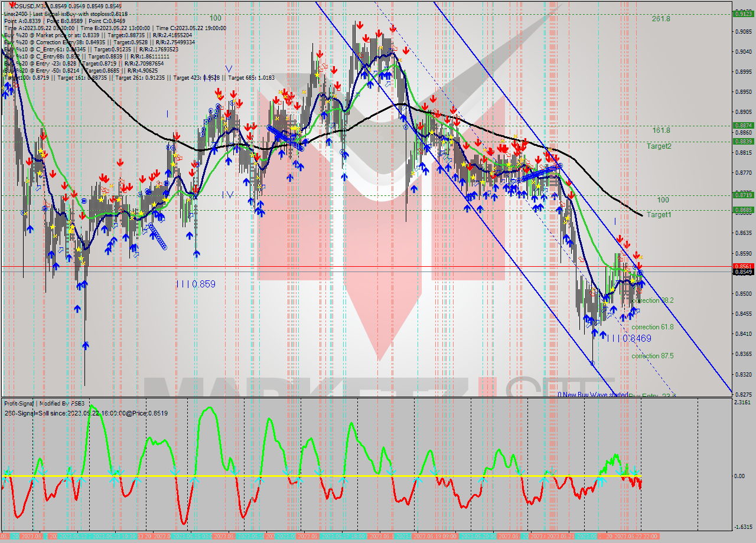Select the Target2 label
The image size is (756, 543).
pos(659,146)
